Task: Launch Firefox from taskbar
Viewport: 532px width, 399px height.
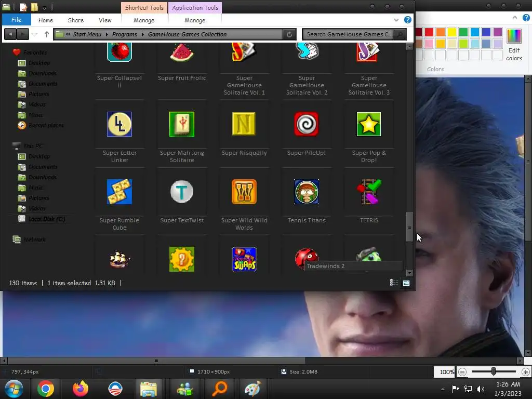Action: 81,389
